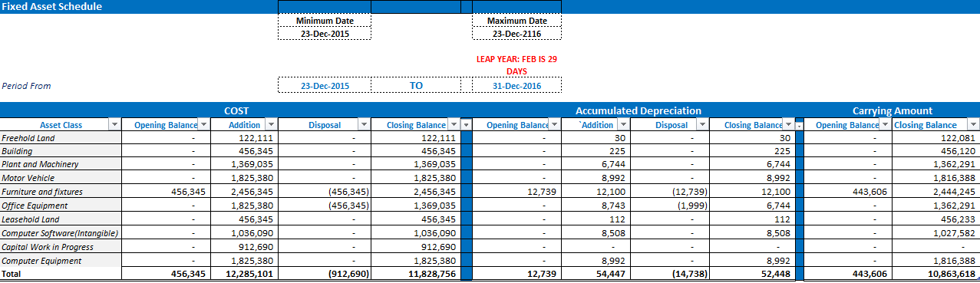980x283 pixels.
Task: Select the Accumulated Depreciation section header
Action: (x=638, y=110)
